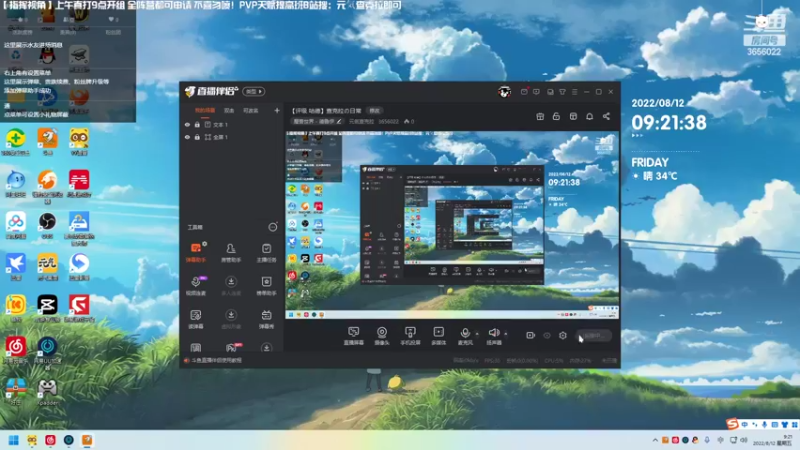Open the 网易云音乐 red desktop shortcut
Viewport: 800px width, 450px height.
point(16,351)
